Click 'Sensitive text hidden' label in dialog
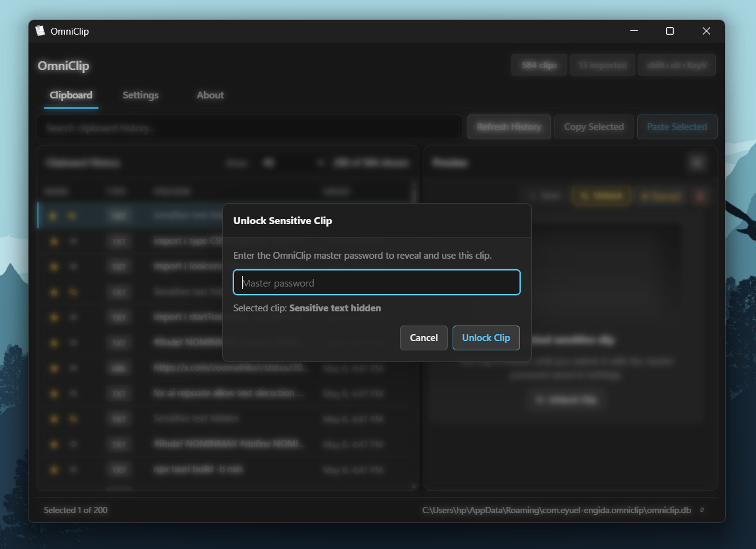This screenshot has width=756, height=549. pos(335,308)
